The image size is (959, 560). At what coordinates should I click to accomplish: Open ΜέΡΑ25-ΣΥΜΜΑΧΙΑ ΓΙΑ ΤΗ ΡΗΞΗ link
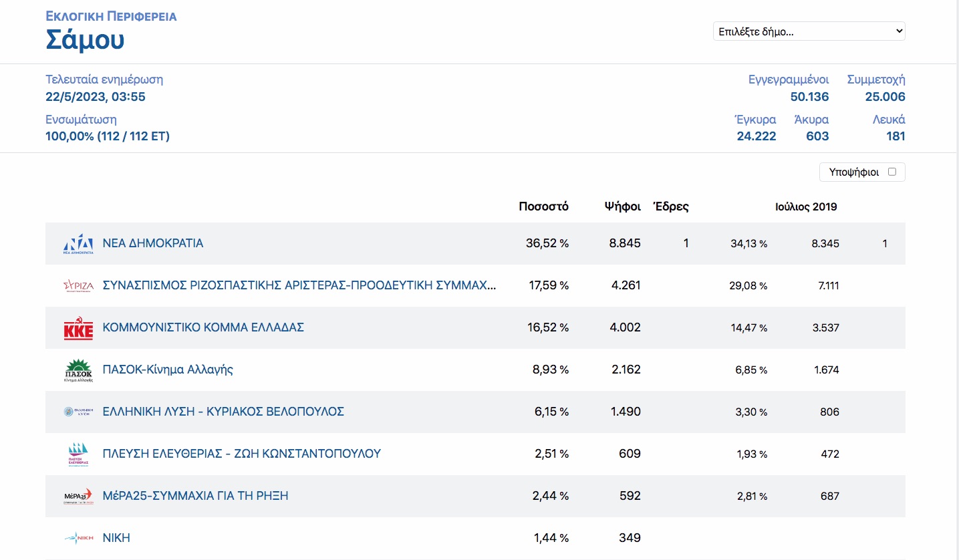pos(195,496)
